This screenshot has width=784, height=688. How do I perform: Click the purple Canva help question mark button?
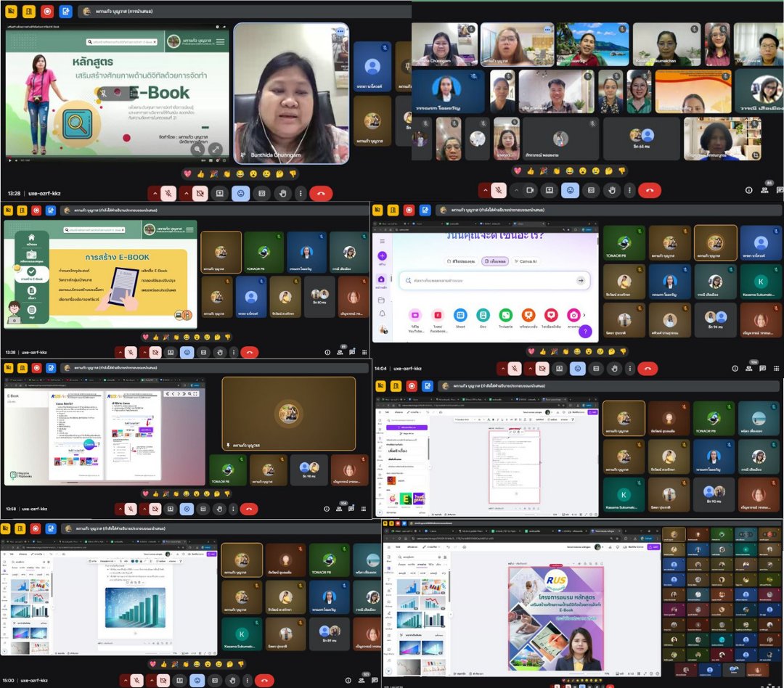(x=586, y=332)
